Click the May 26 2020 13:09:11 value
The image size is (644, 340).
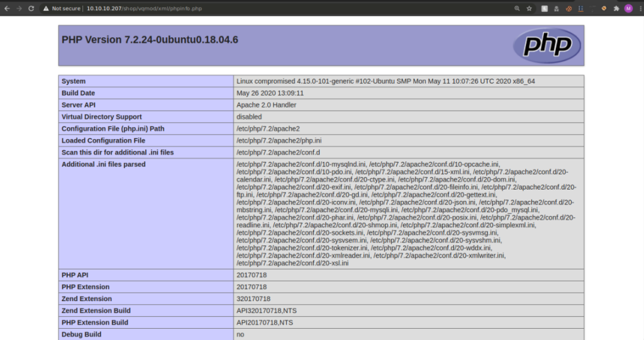[x=270, y=93]
